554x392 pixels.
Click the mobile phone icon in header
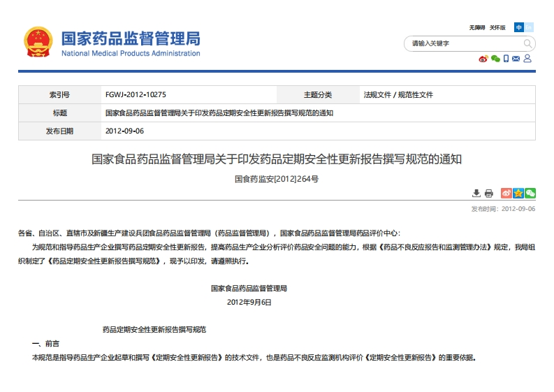point(506,59)
